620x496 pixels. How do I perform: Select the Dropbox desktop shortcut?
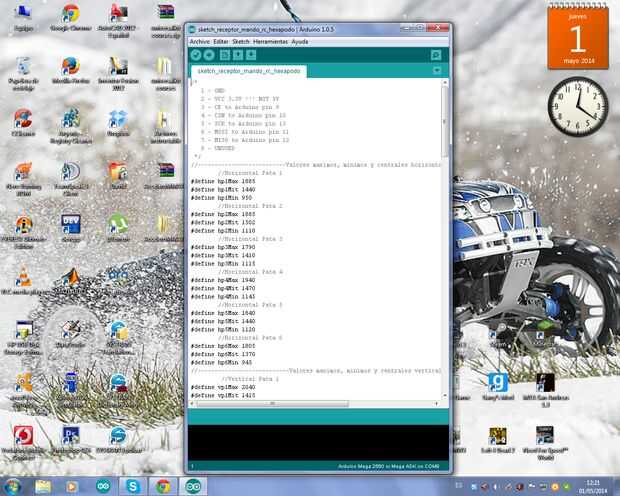pyautogui.click(x=118, y=123)
